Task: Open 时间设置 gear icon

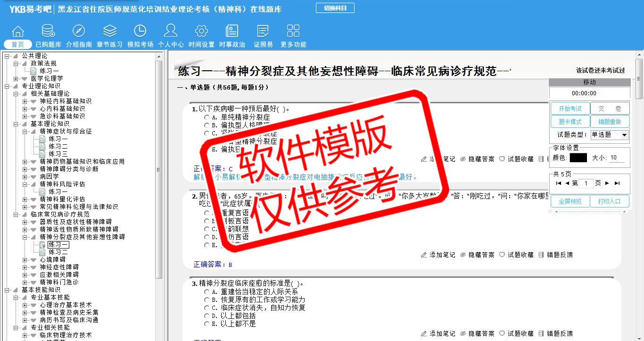Action: point(201,32)
